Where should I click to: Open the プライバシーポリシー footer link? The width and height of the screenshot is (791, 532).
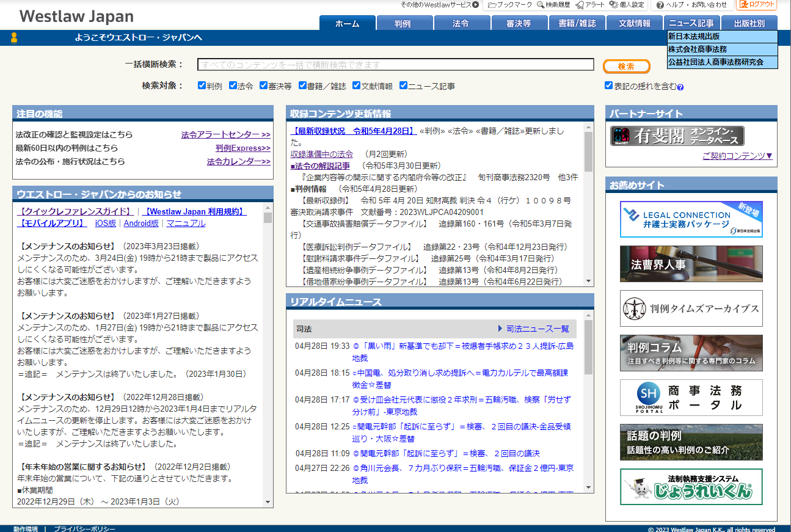84,529
